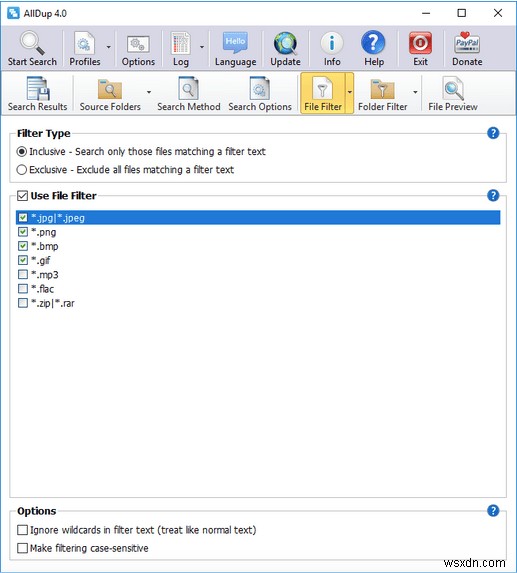The image size is (517, 573).
Task: Open the Options gear icon
Action: coord(138,45)
